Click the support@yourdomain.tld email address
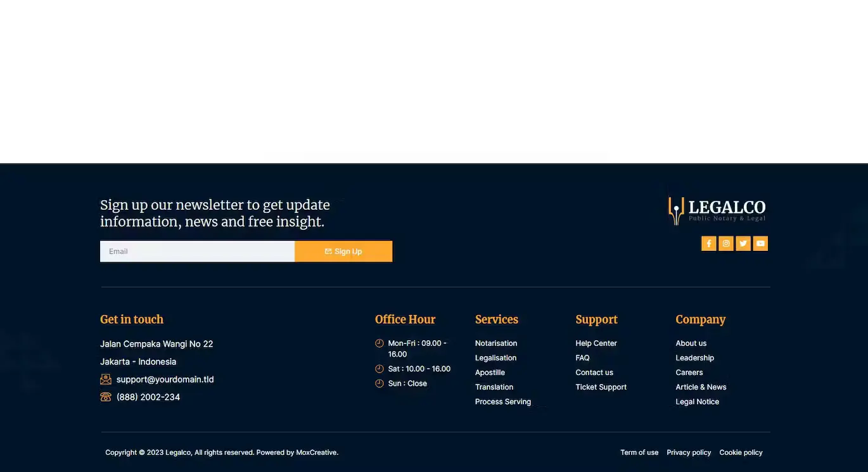868x472 pixels. 165,380
